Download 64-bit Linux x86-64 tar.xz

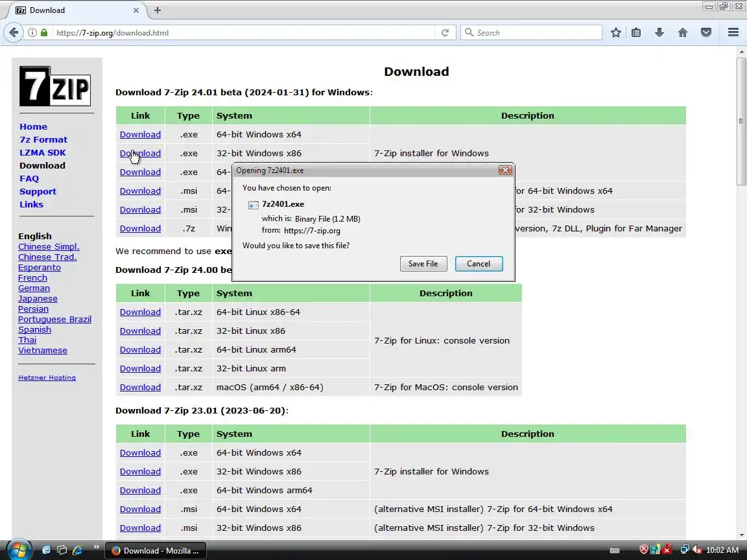tap(140, 312)
